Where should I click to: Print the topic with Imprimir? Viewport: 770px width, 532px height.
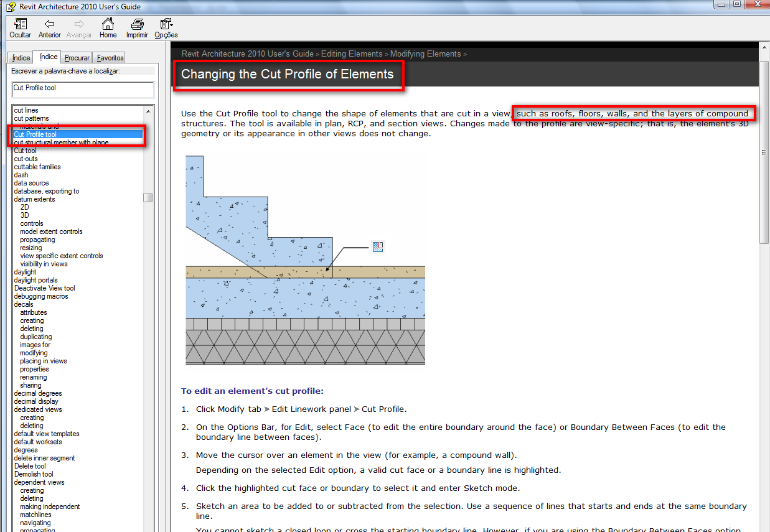coord(137,24)
